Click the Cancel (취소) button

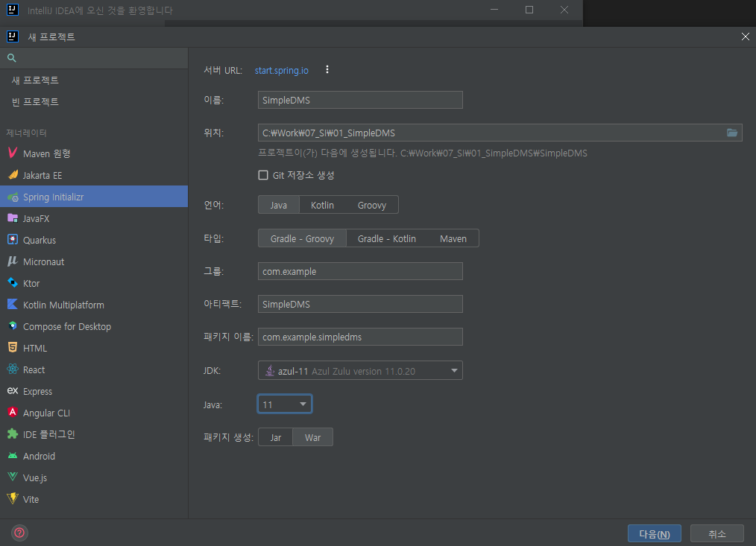[x=717, y=533]
